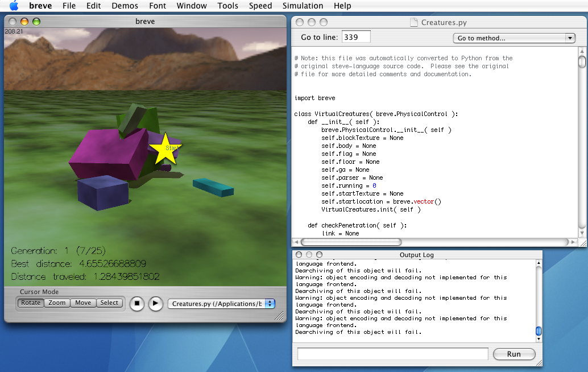Screen dimensions: 588x372
Task: Click the editor scroll right arrow
Action: (x=573, y=242)
